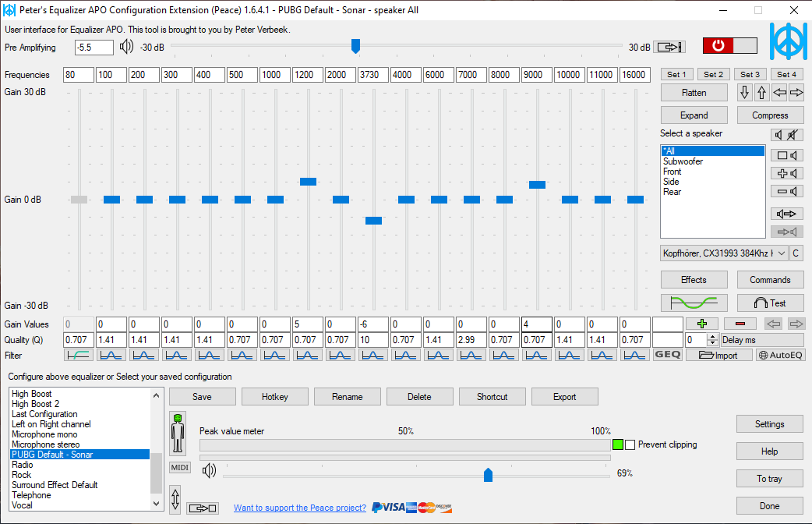
Task: Click the plus speaker icon button
Action: pyautogui.click(x=787, y=174)
